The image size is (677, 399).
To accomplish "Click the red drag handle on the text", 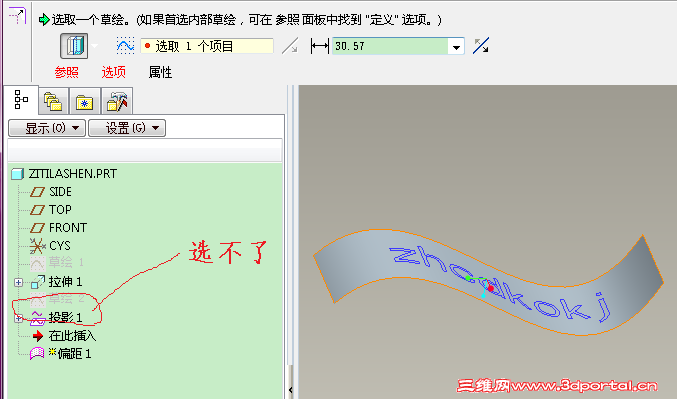I will pos(490,288).
